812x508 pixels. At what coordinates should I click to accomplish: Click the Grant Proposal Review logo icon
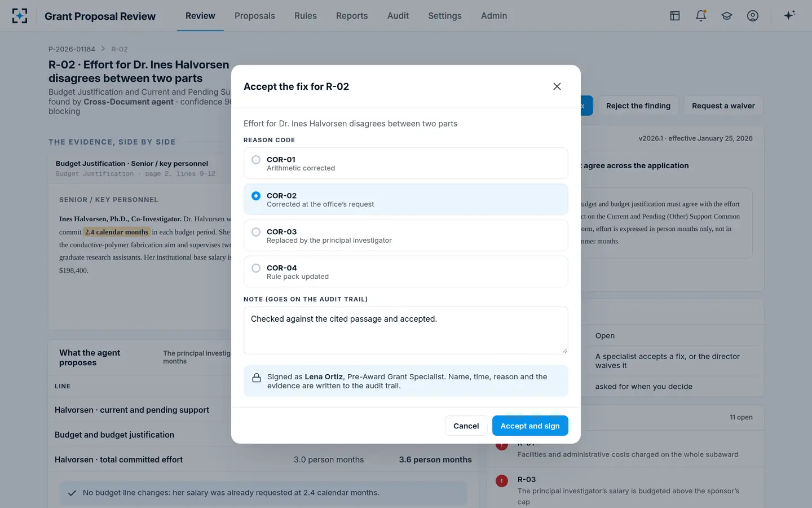(x=20, y=16)
